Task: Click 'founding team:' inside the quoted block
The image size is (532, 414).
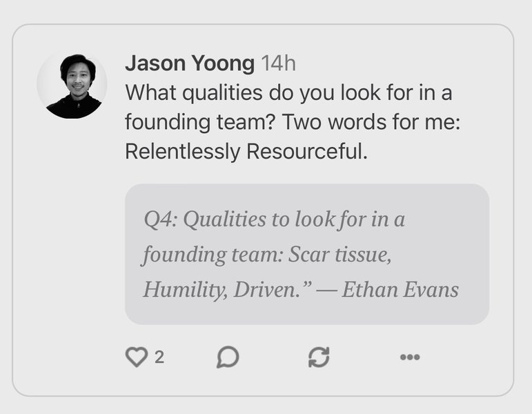Action: 213,255
